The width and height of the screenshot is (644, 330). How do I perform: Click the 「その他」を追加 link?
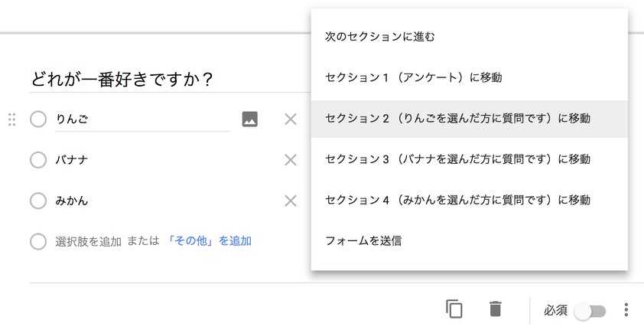click(209, 241)
